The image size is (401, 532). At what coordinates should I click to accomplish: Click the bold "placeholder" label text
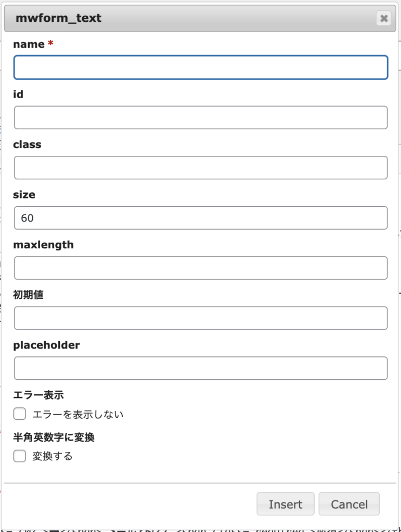(x=46, y=345)
